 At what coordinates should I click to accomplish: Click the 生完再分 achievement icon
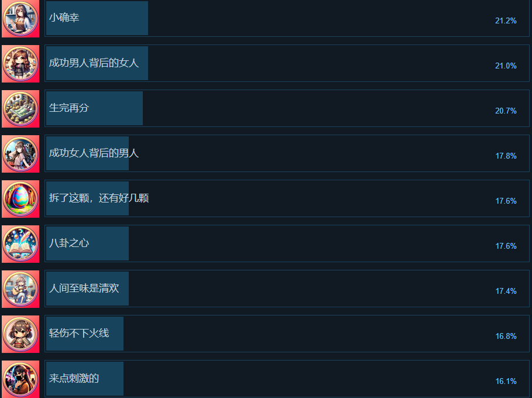pyautogui.click(x=20, y=108)
